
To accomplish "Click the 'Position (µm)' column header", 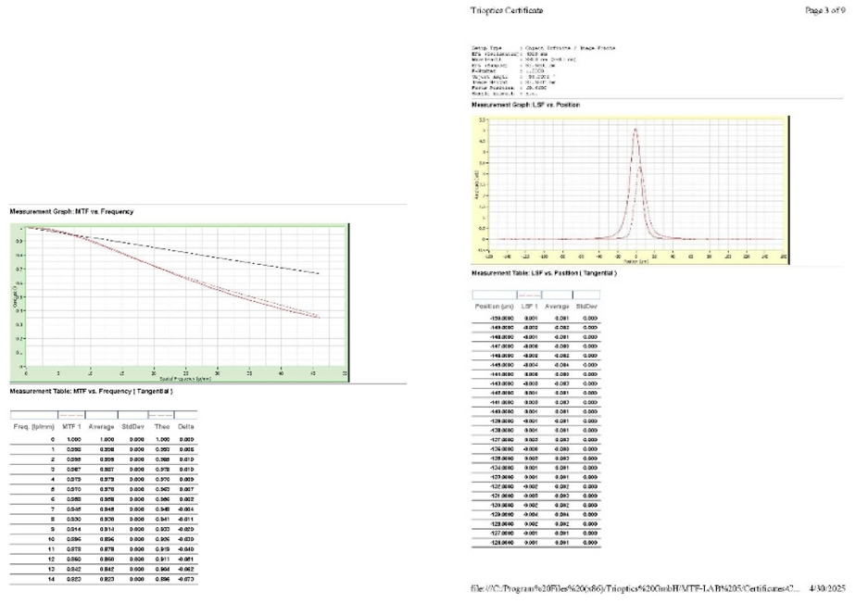I will coord(494,306).
